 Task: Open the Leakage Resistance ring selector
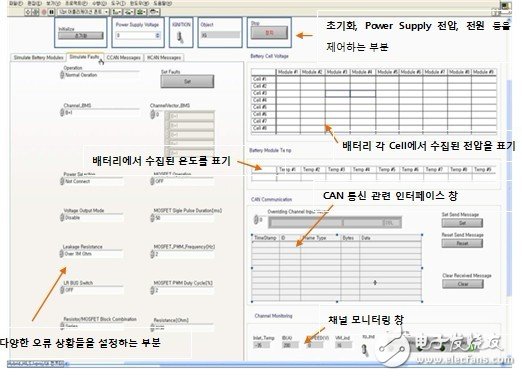click(x=92, y=254)
